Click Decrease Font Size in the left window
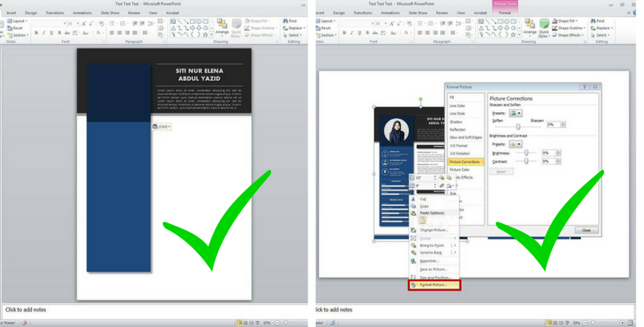This screenshot has height=327, width=644. tap(91, 24)
